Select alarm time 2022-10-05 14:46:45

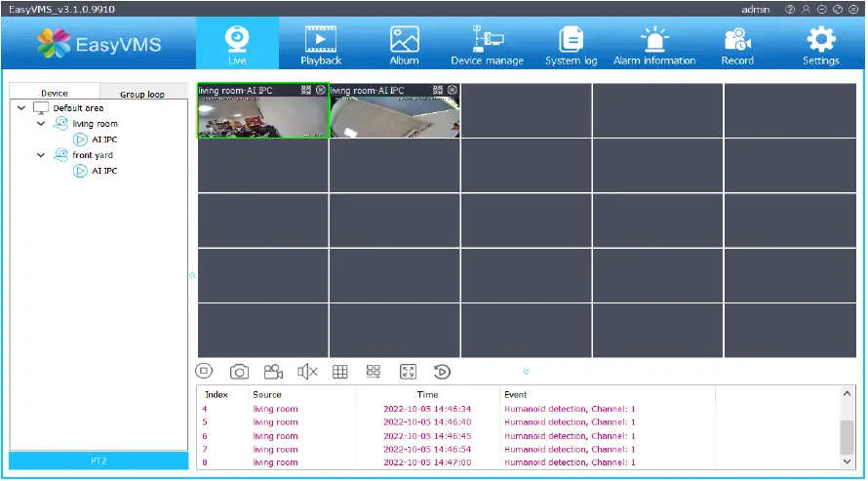(427, 436)
